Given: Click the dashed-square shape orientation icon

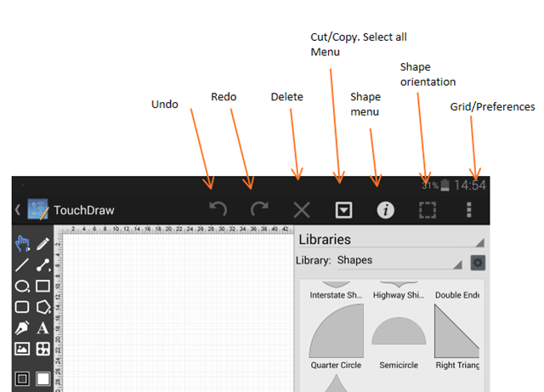Looking at the screenshot, I should pyautogui.click(x=428, y=210).
